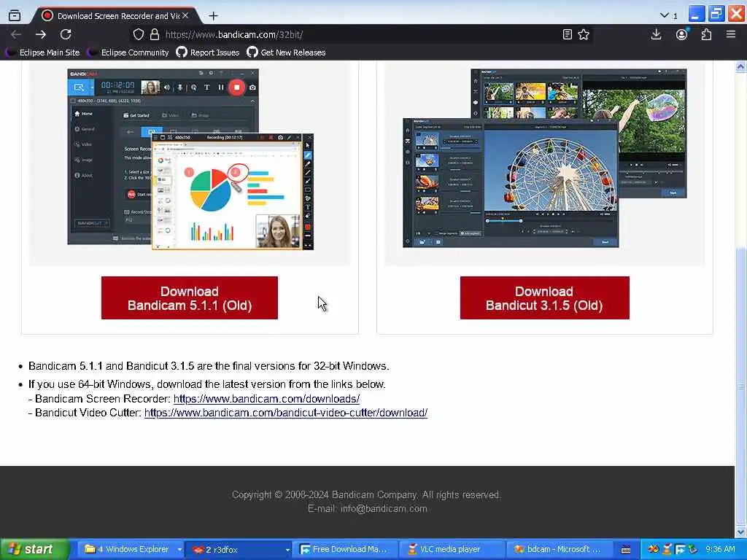Viewport: 747px width, 560px height.
Task: Click the VLC cone tray icon
Action: [667, 550]
